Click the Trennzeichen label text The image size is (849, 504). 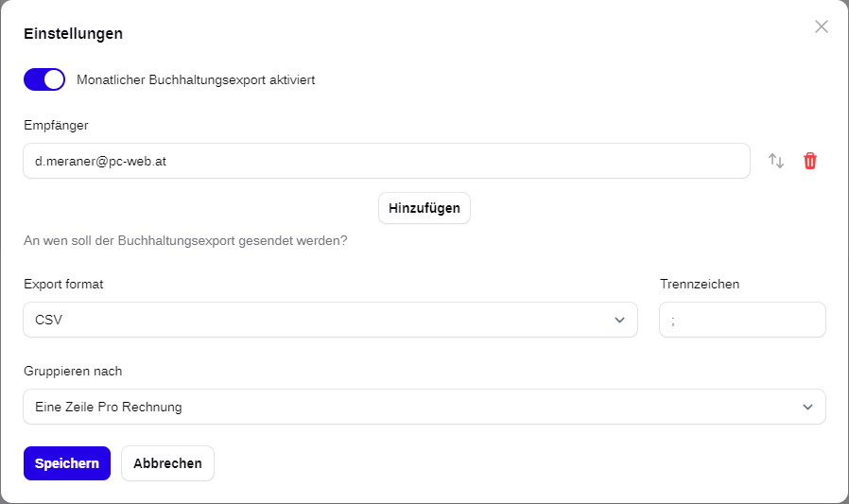(x=700, y=285)
